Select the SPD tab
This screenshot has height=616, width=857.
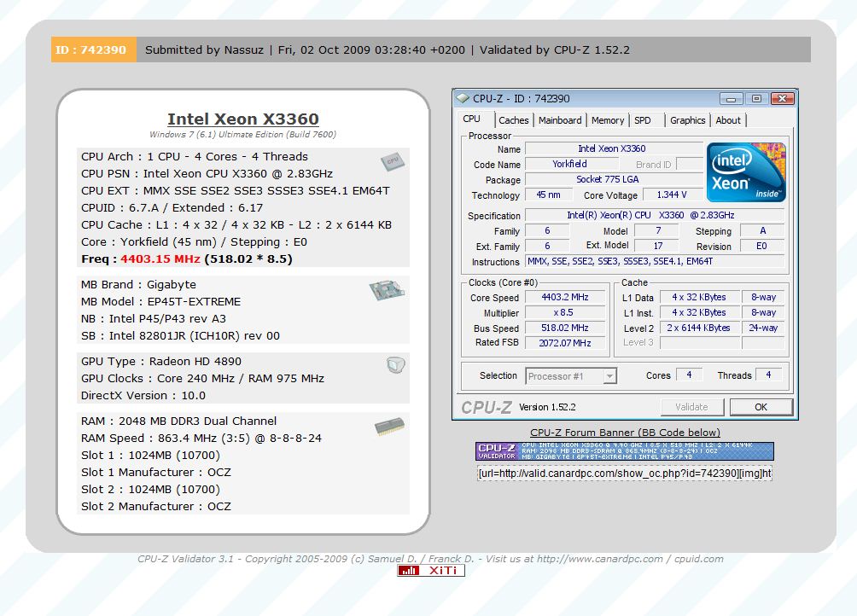pos(643,120)
